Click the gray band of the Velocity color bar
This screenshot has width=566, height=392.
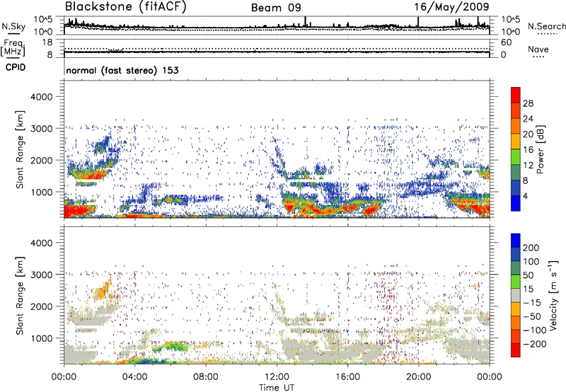(x=516, y=296)
